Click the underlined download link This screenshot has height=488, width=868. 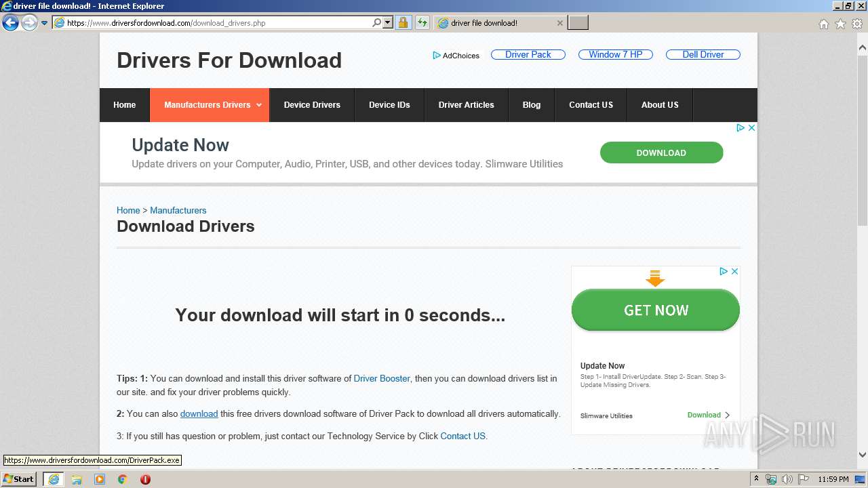[x=199, y=413]
